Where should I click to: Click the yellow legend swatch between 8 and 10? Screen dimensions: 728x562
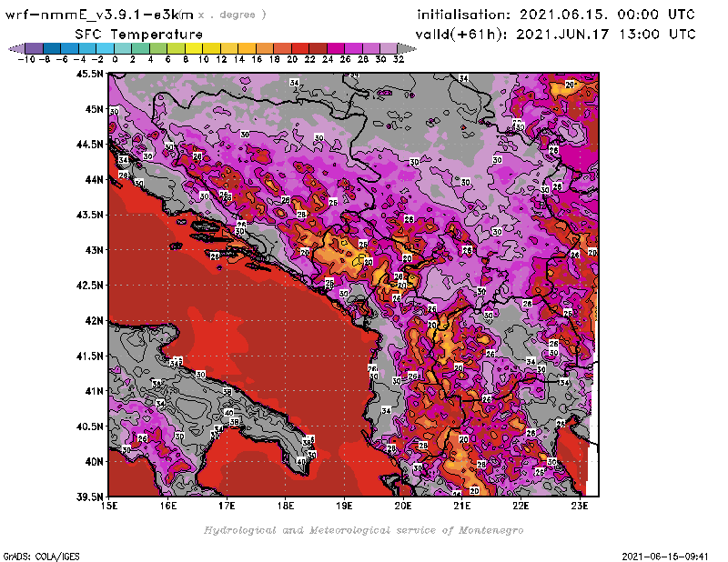pos(194,49)
